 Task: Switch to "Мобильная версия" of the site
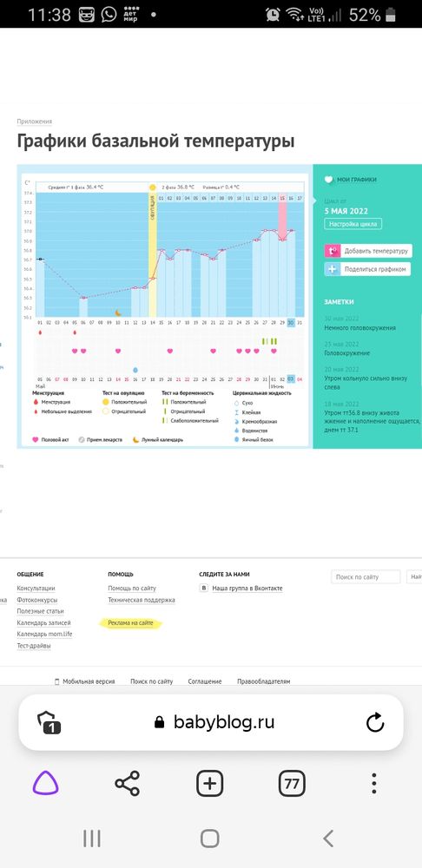[89, 681]
